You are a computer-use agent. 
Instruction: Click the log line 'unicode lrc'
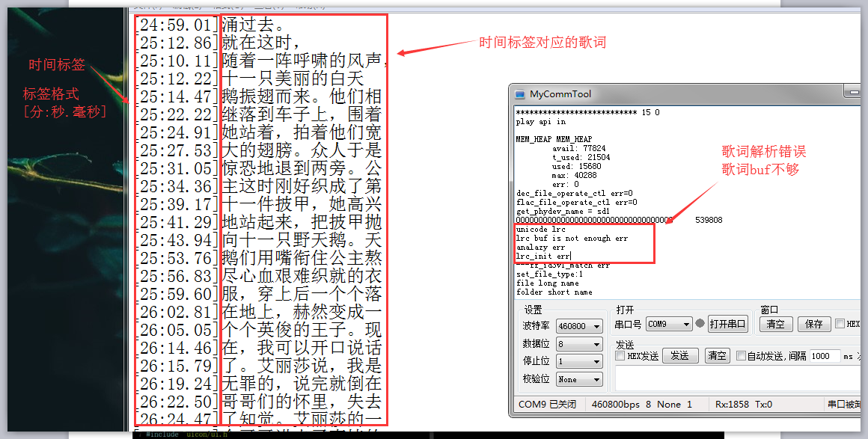(x=541, y=229)
